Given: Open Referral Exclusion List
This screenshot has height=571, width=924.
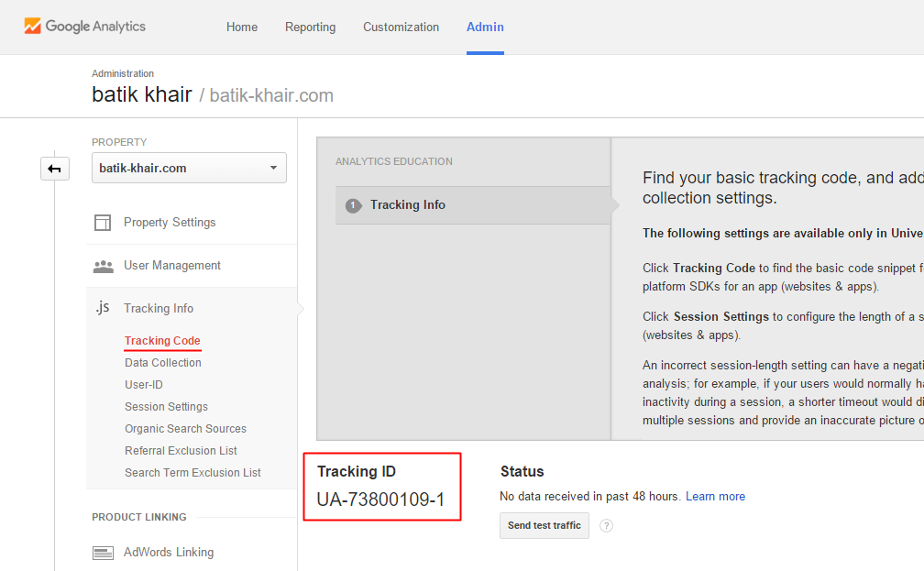Looking at the screenshot, I should [181, 451].
